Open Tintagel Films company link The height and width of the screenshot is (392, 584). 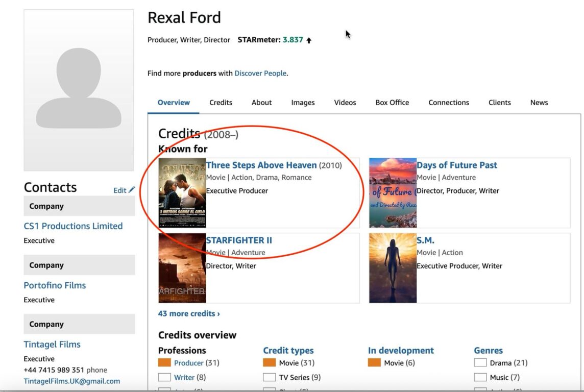tap(52, 345)
